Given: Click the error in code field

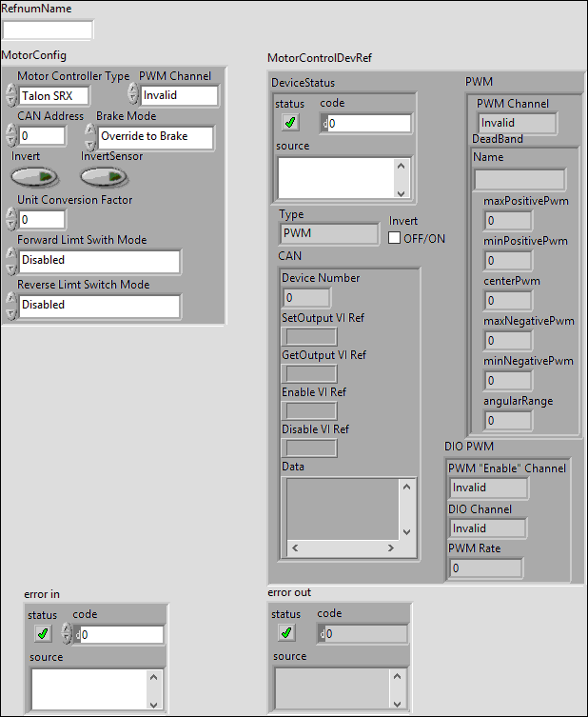Looking at the screenshot, I should click(x=118, y=635).
